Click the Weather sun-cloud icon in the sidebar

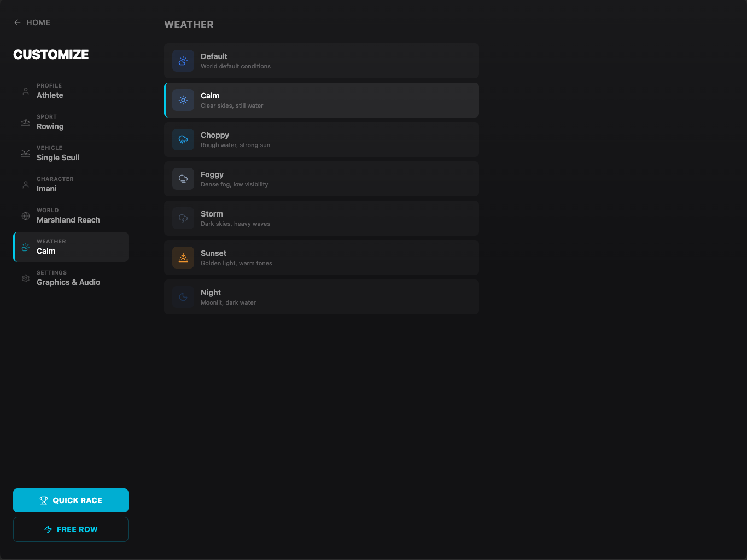pos(26,247)
